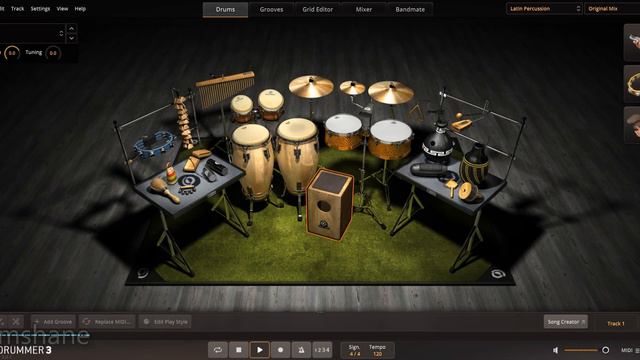Edit the Tempo 120 value

coord(378,354)
